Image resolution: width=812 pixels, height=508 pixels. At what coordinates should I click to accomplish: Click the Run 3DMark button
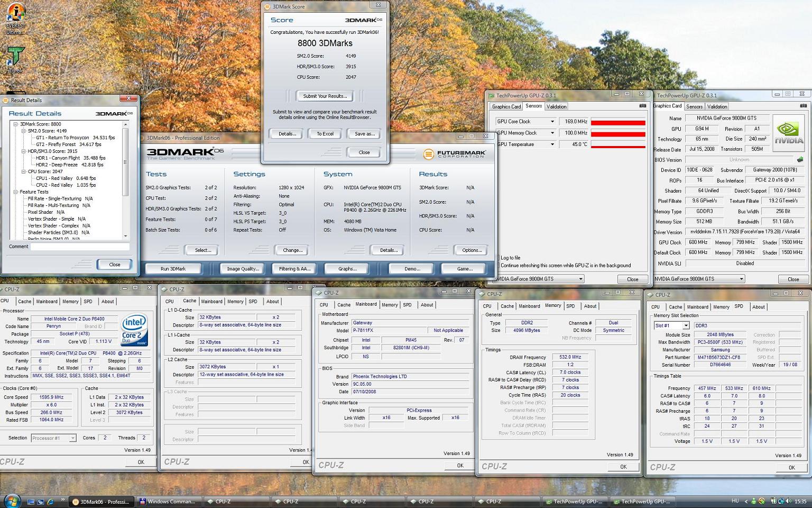pos(173,269)
